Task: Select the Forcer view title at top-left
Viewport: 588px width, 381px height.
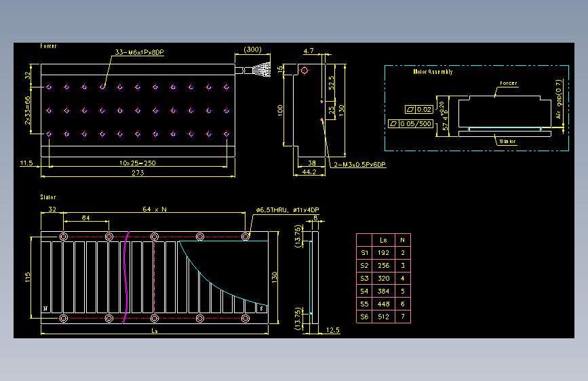Action: [48, 45]
